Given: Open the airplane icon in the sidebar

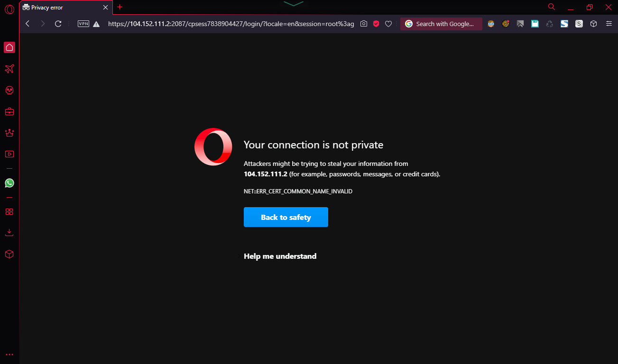Looking at the screenshot, I should pos(9,69).
